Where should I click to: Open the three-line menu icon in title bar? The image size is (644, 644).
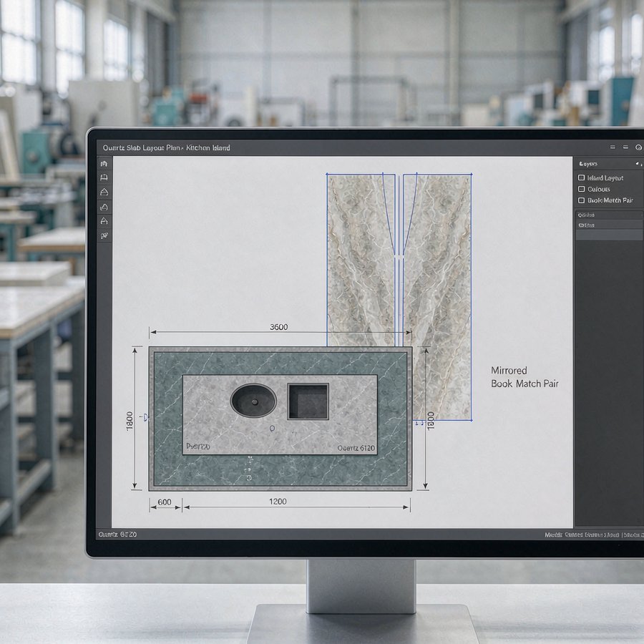tap(613, 147)
